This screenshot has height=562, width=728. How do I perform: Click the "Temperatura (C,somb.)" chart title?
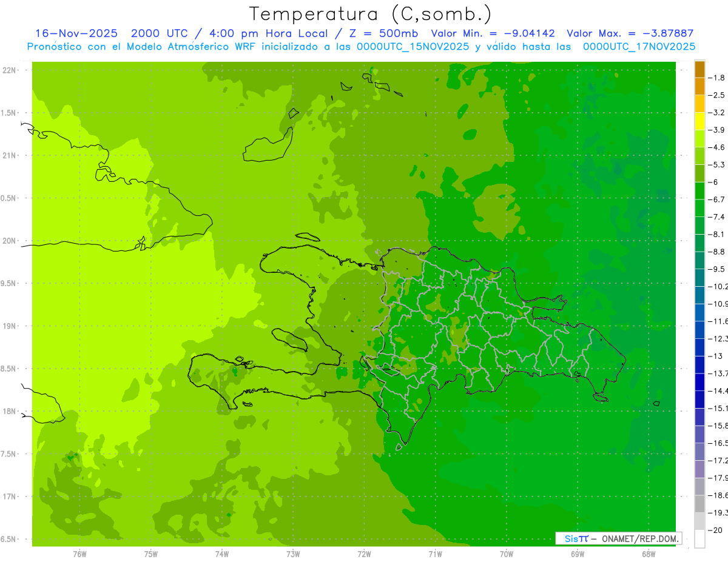(371, 14)
